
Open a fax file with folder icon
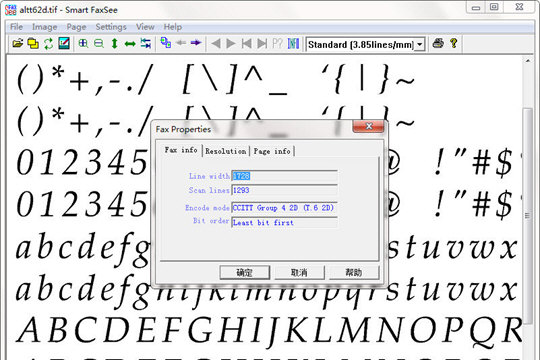click(18, 44)
